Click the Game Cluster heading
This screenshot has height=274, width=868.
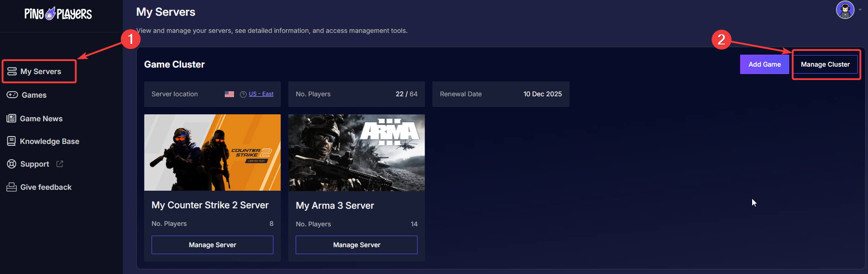pyautogui.click(x=174, y=64)
